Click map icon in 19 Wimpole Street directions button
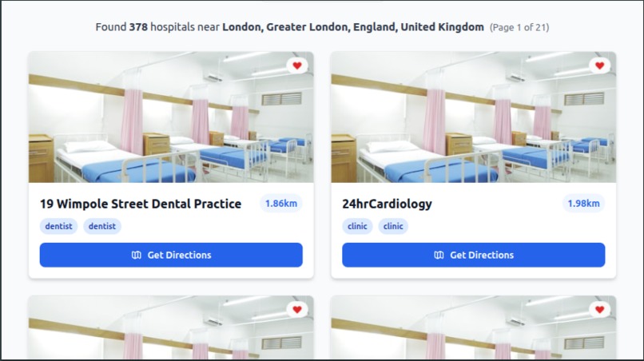The height and width of the screenshot is (361, 644). 137,255
